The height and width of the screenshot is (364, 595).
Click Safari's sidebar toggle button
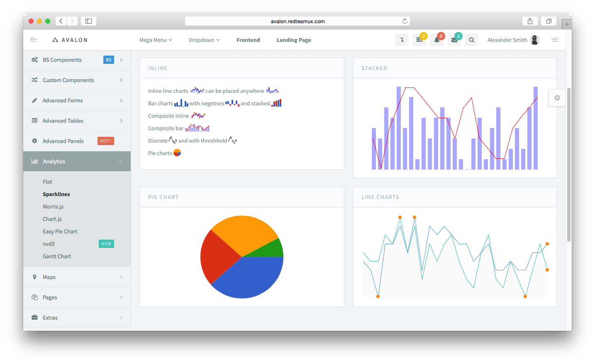pos(88,21)
